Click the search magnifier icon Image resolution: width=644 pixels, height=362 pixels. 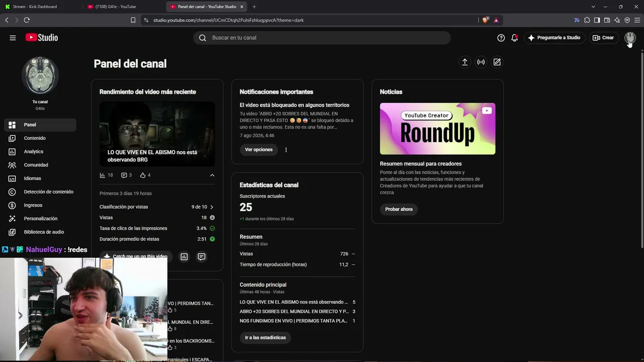[202, 38]
